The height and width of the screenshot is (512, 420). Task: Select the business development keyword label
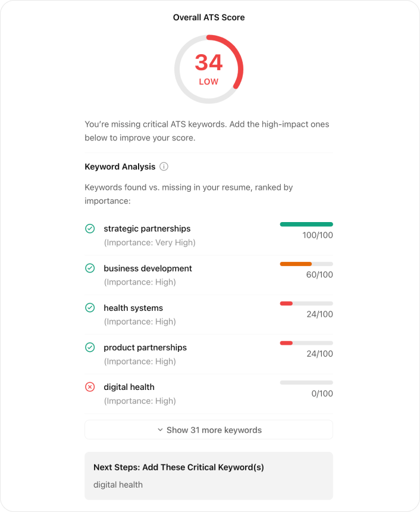click(148, 269)
